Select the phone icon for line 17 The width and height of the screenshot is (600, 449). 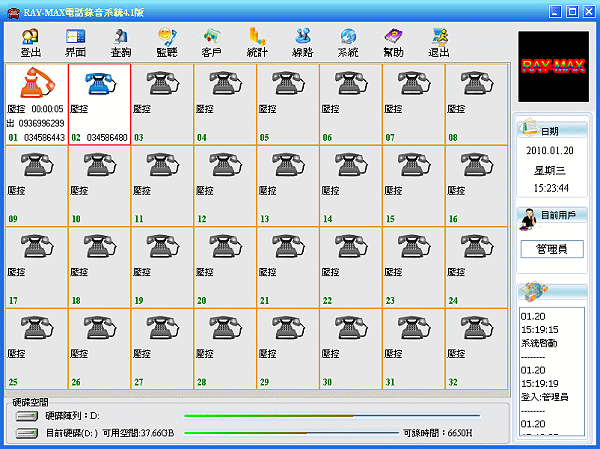pyautogui.click(x=37, y=246)
